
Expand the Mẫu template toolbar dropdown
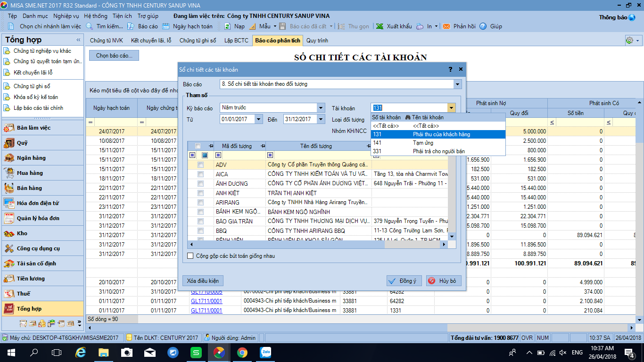[274, 26]
